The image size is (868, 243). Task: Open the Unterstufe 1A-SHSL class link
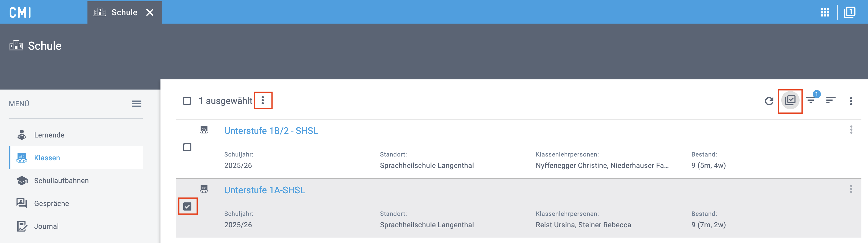(x=264, y=190)
